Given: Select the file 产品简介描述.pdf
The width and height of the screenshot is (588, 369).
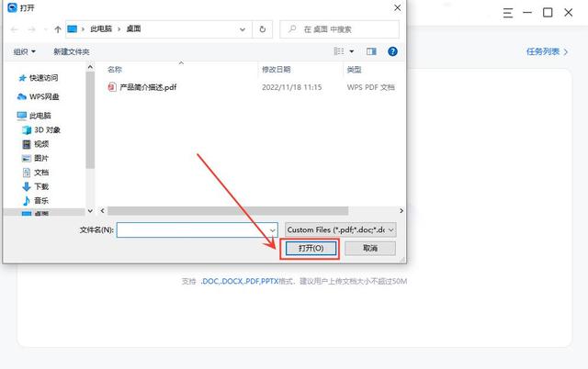Looking at the screenshot, I should coord(148,87).
